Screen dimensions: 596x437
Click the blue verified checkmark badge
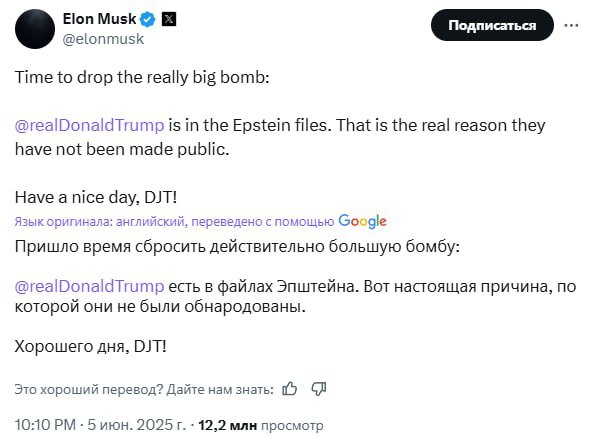(148, 19)
